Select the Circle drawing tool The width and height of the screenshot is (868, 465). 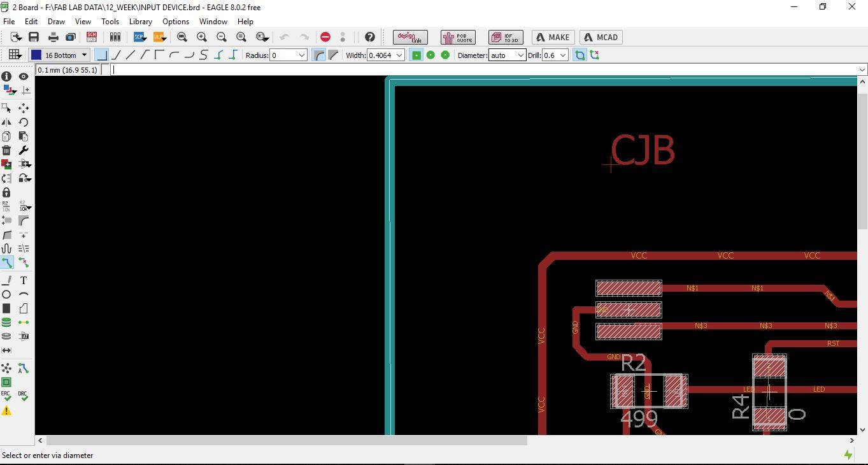(x=6, y=294)
